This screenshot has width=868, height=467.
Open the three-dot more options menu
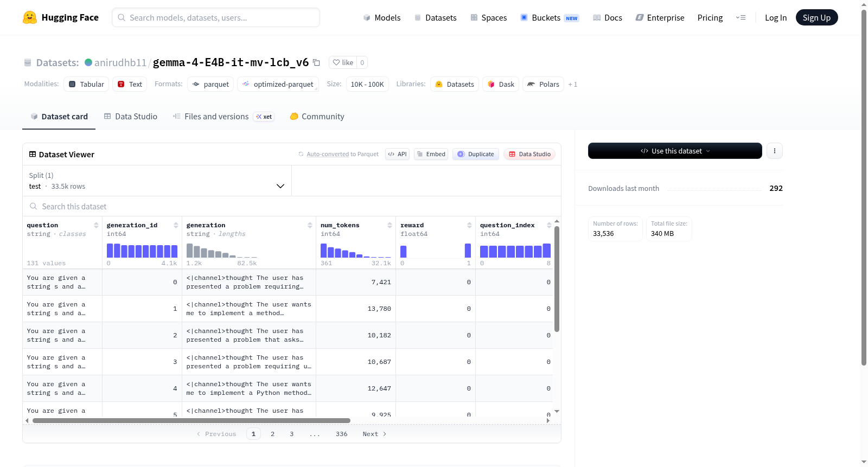click(x=775, y=151)
